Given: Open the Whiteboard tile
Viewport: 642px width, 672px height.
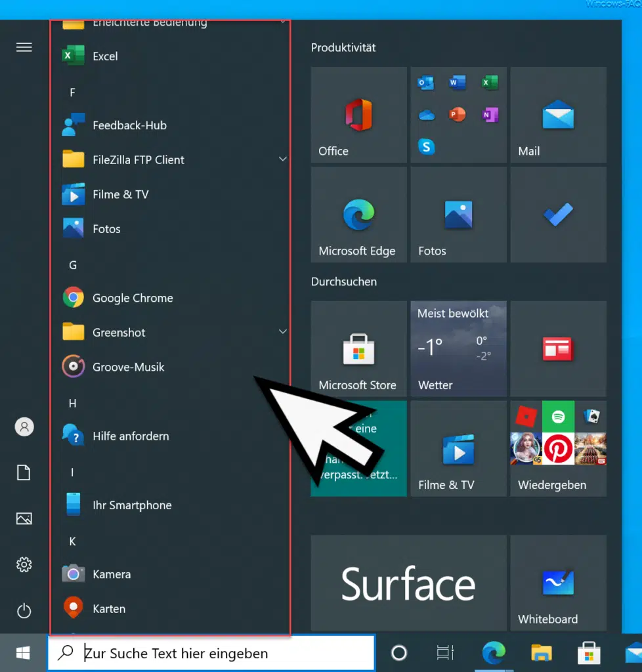Looking at the screenshot, I should tap(557, 583).
